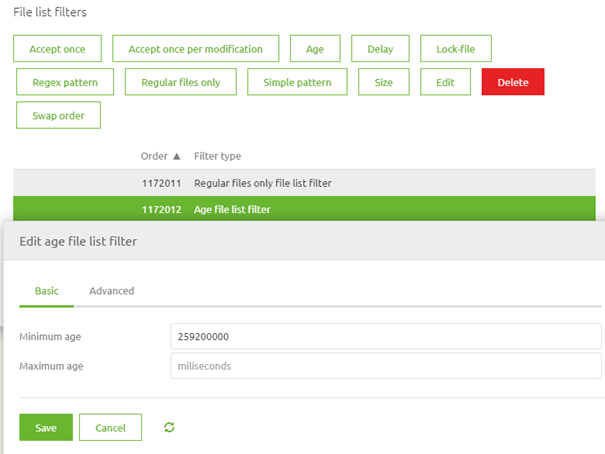Click order number 1172012
The height and width of the screenshot is (454, 605).
coord(161,209)
